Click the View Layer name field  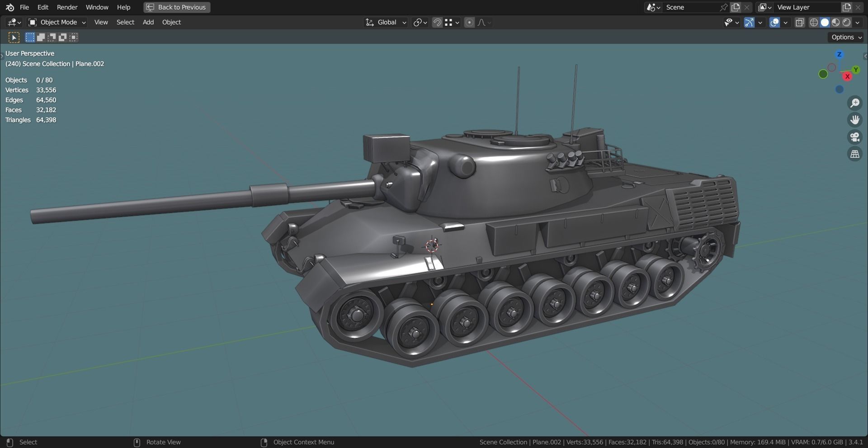807,7
